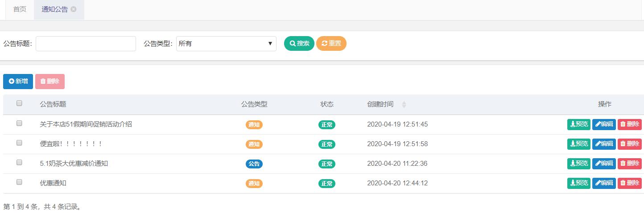Click the 通知 badge in 优惠通知 row
The image size is (644, 213).
point(254,184)
